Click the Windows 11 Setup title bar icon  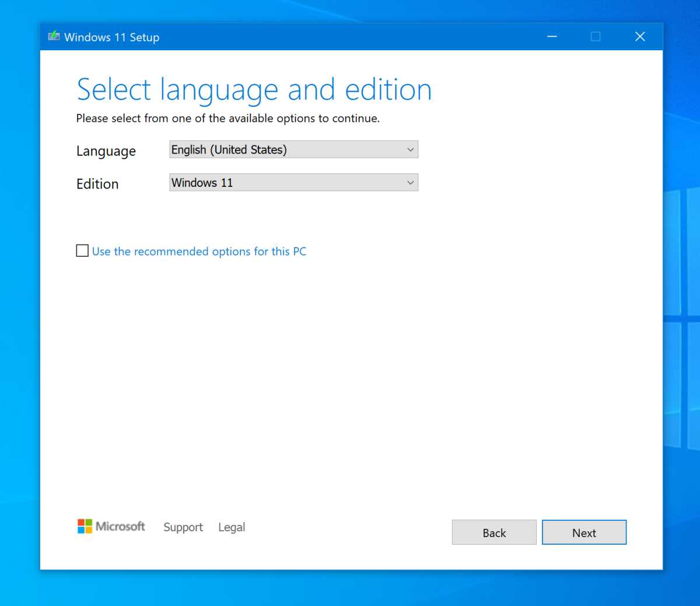click(x=54, y=36)
